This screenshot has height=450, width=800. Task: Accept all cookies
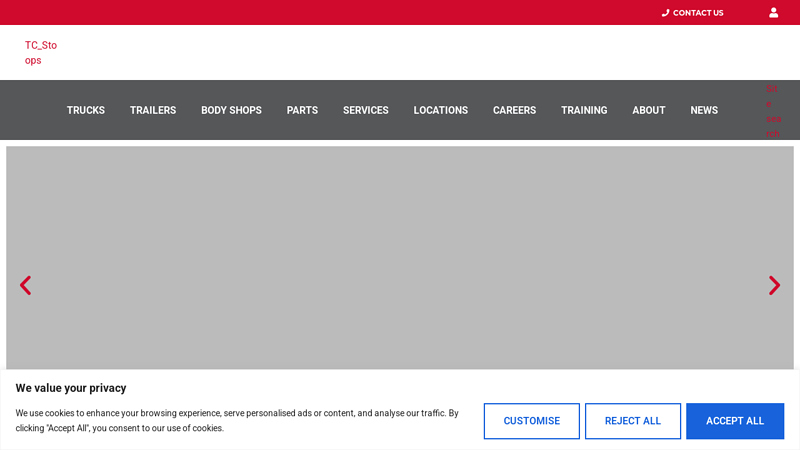pyautogui.click(x=735, y=421)
